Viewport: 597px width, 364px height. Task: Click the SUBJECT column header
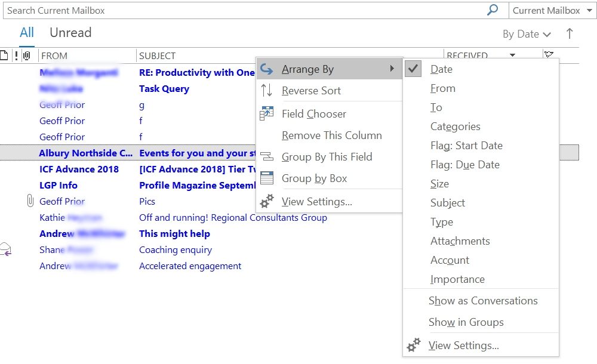click(x=157, y=56)
